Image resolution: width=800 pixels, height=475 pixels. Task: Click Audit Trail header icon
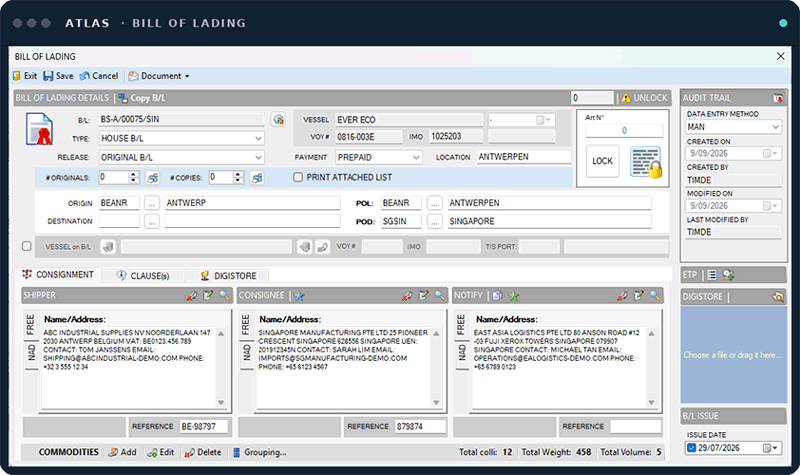[x=778, y=98]
